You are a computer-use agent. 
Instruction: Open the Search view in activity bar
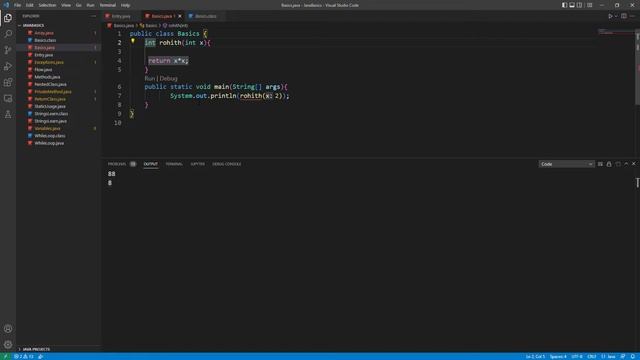pos(8,34)
